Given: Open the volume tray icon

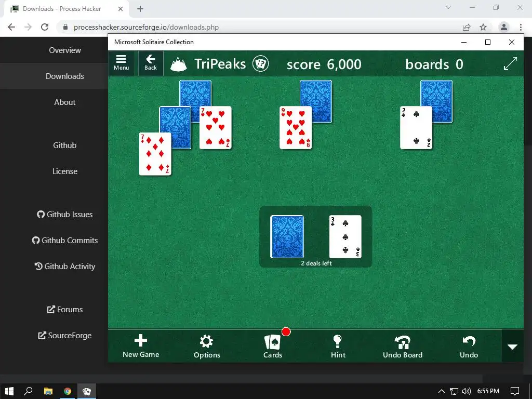Looking at the screenshot, I should 467,391.
